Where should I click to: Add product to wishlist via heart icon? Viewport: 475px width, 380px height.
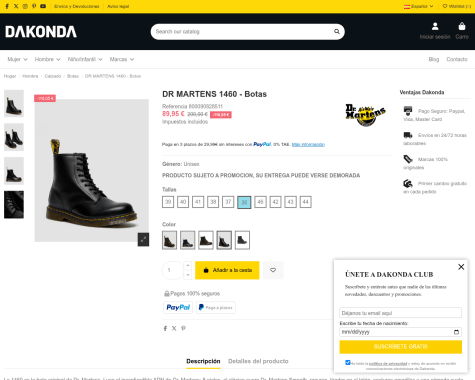pyautogui.click(x=273, y=270)
